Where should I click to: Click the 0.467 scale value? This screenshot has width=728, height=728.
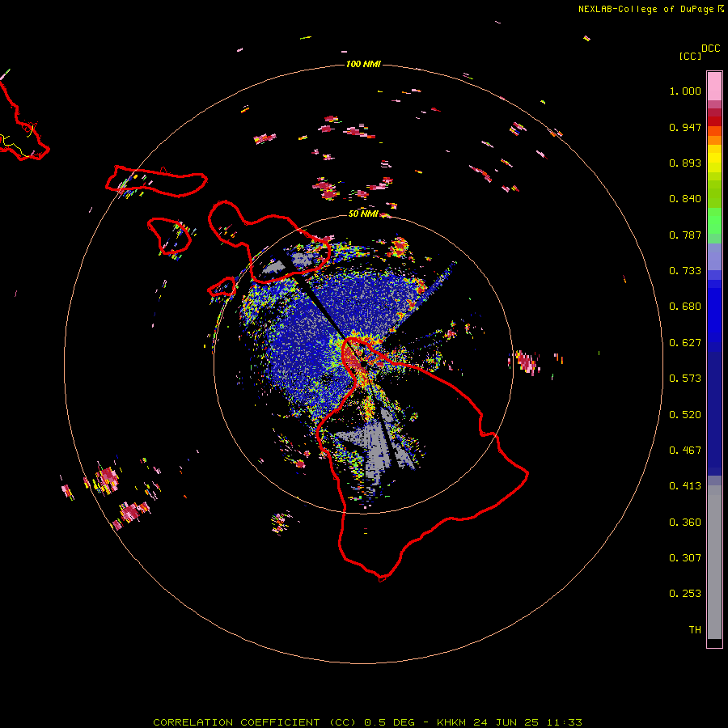(x=685, y=451)
